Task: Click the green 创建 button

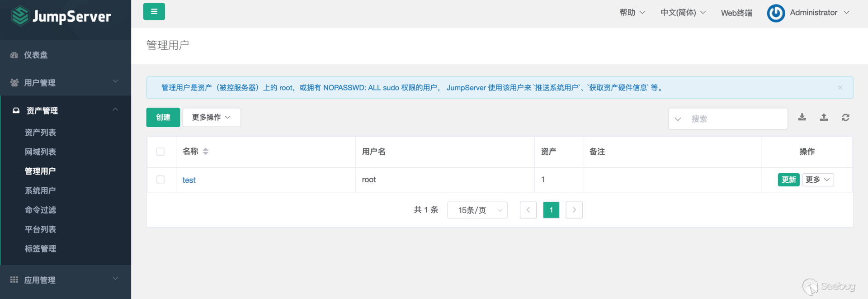Action: click(163, 118)
